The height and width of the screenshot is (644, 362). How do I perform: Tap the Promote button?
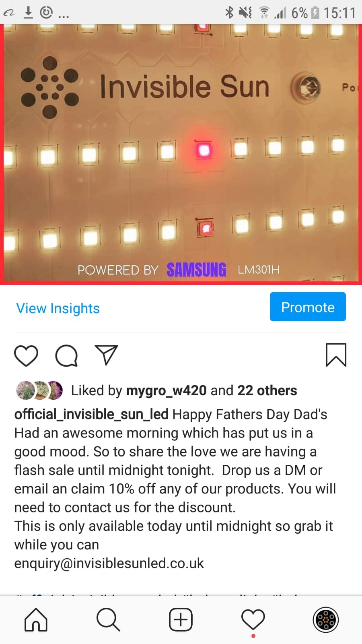coord(308,307)
